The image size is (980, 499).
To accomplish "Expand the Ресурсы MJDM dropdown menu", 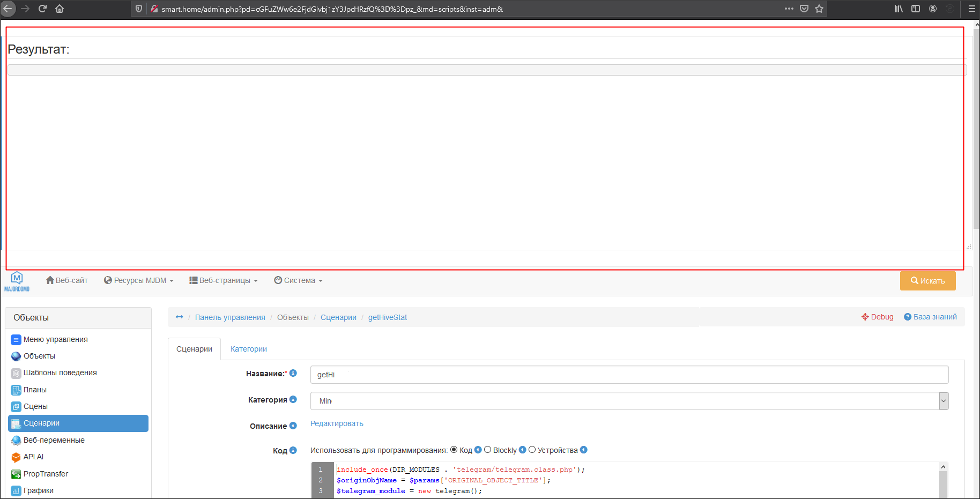I will click(139, 280).
